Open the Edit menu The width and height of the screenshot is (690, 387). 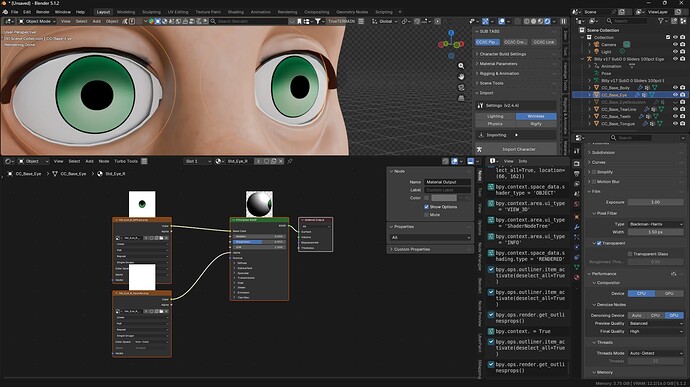click(27, 12)
